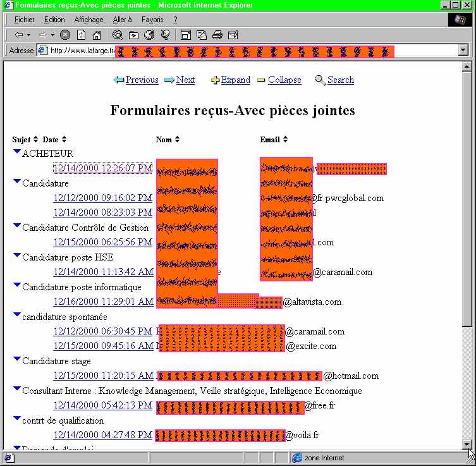Viewport: 476px width, 466px height.
Task: Open the History toolbar icon
Action: pos(149,35)
